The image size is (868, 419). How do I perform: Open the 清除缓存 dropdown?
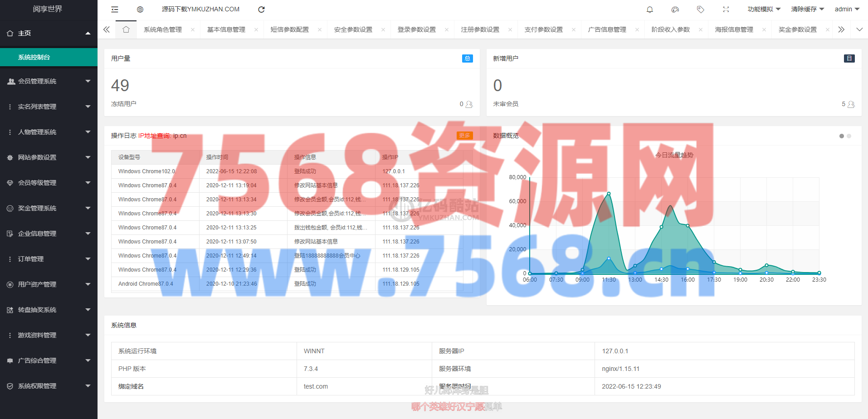coord(807,9)
